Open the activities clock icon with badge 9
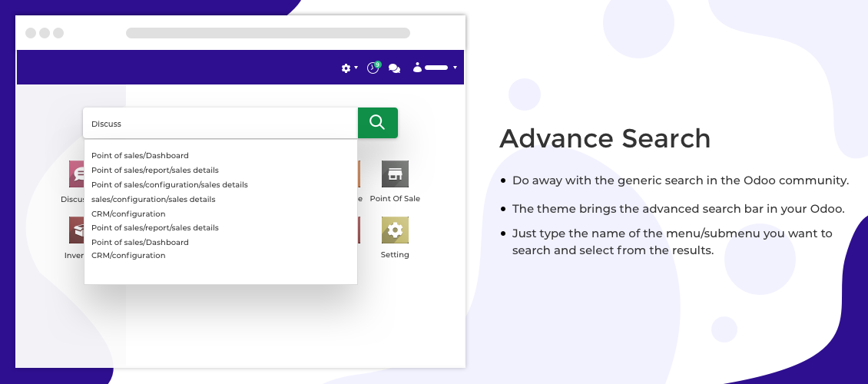 tap(373, 67)
